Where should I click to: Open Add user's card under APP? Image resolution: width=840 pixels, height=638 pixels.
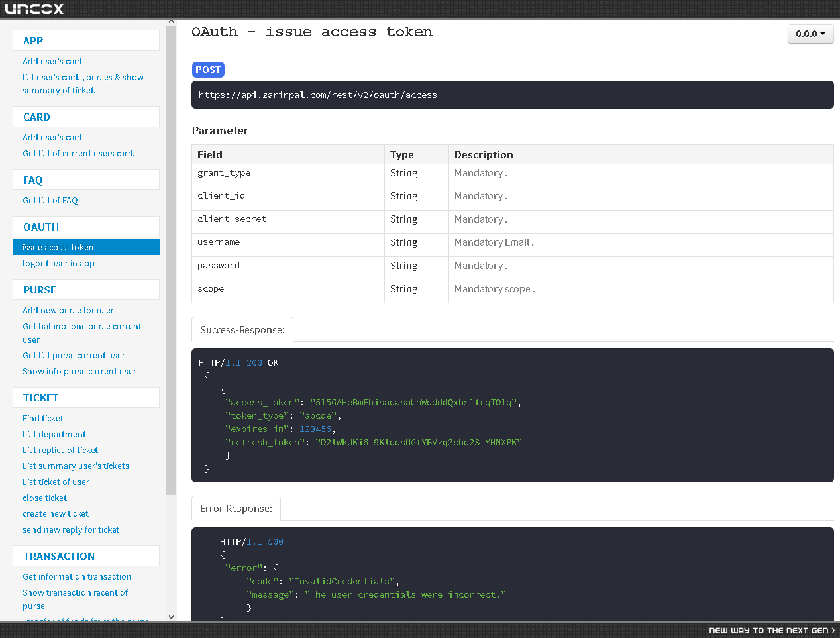[52, 61]
